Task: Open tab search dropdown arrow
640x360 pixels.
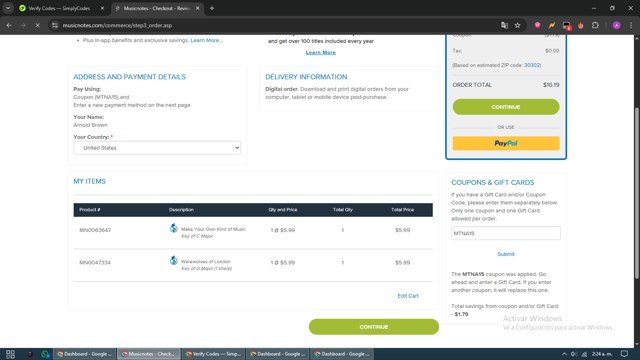Action: (8, 8)
